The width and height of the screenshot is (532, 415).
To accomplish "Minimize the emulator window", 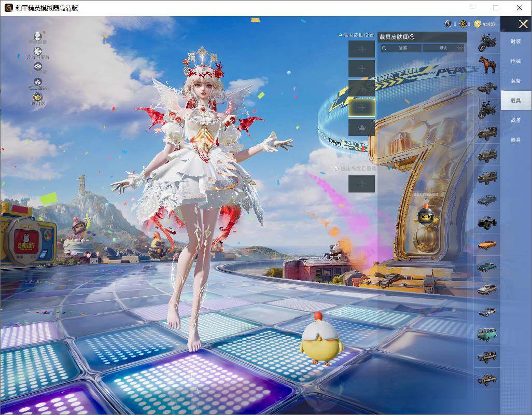I will coord(472,8).
